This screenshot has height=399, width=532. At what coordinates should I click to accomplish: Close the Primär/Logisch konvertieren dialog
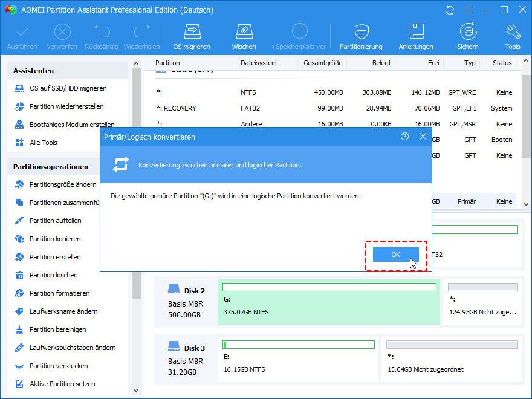tap(423, 137)
